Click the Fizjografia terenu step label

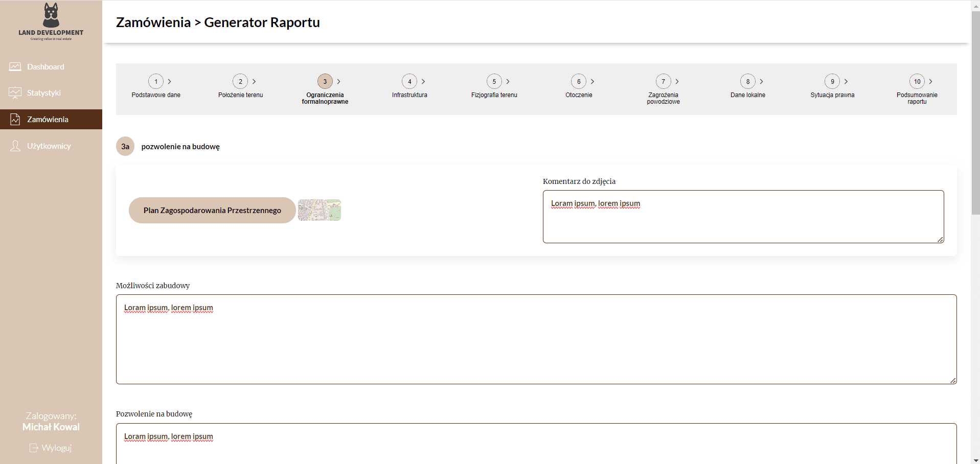pyautogui.click(x=494, y=95)
